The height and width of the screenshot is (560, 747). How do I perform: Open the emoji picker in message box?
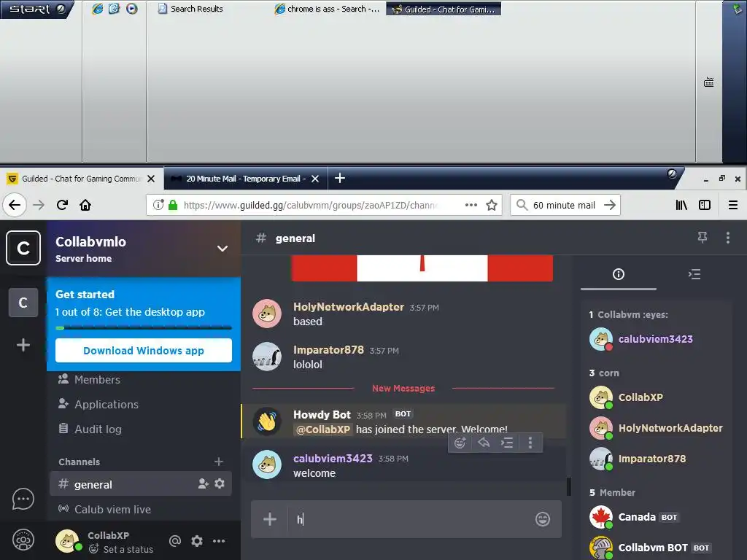[543, 519]
